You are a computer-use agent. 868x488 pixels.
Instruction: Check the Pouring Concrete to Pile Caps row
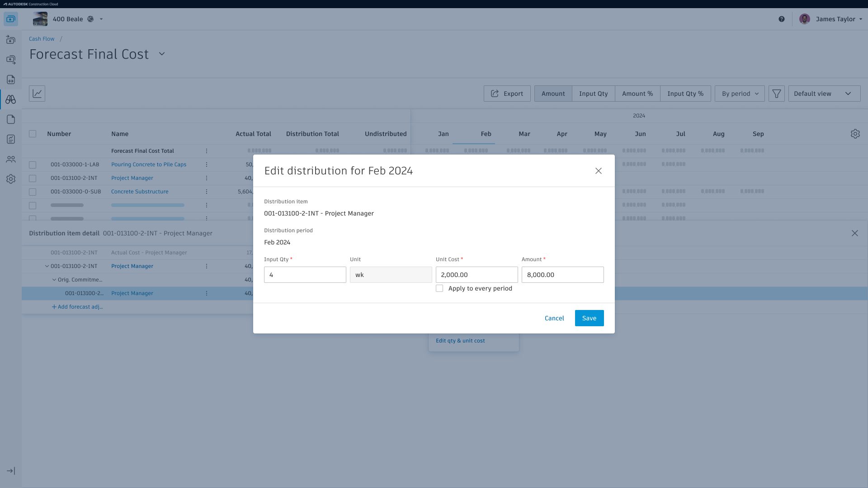pyautogui.click(x=33, y=165)
